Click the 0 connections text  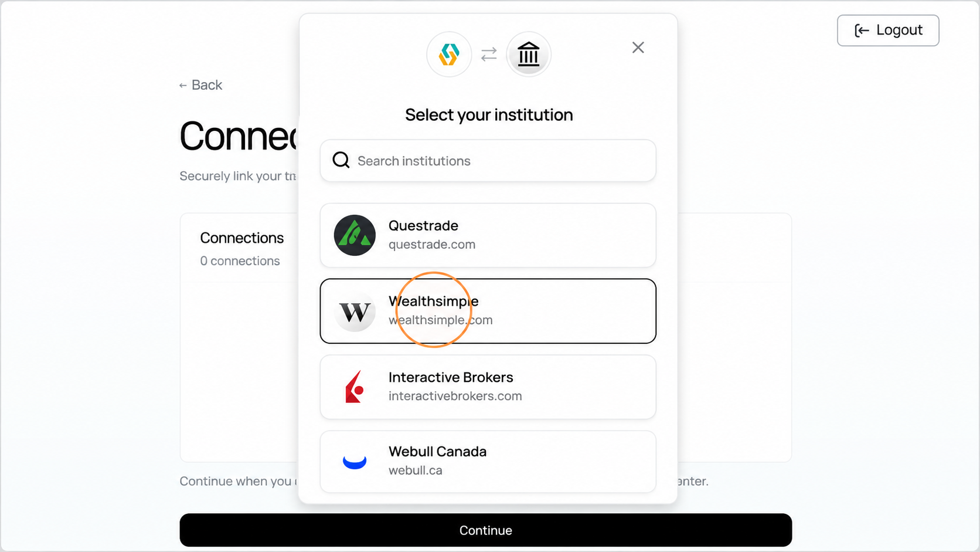pyautogui.click(x=240, y=261)
